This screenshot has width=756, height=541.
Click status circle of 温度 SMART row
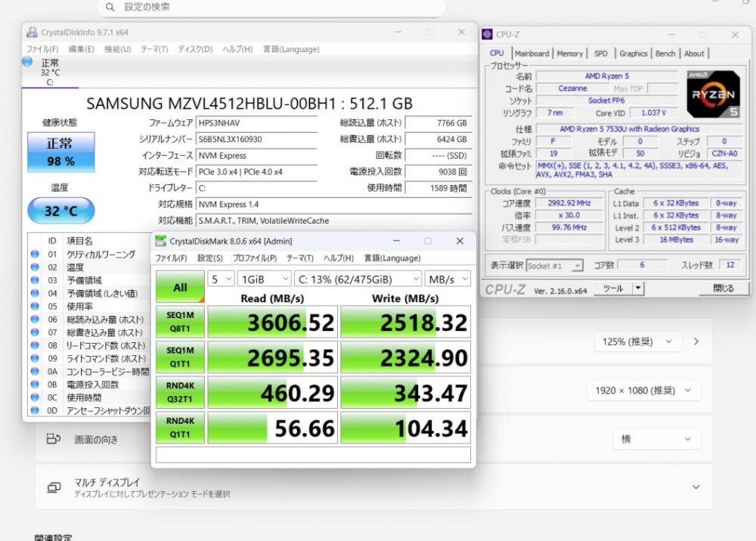pos(34,267)
